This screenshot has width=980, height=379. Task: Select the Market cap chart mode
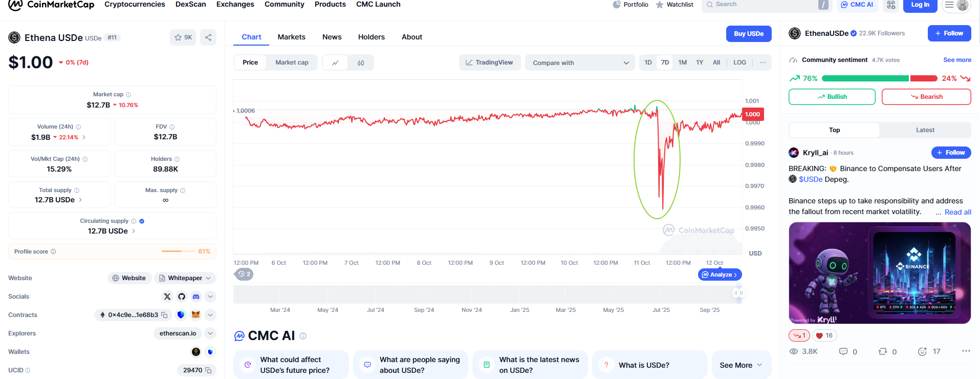point(292,62)
